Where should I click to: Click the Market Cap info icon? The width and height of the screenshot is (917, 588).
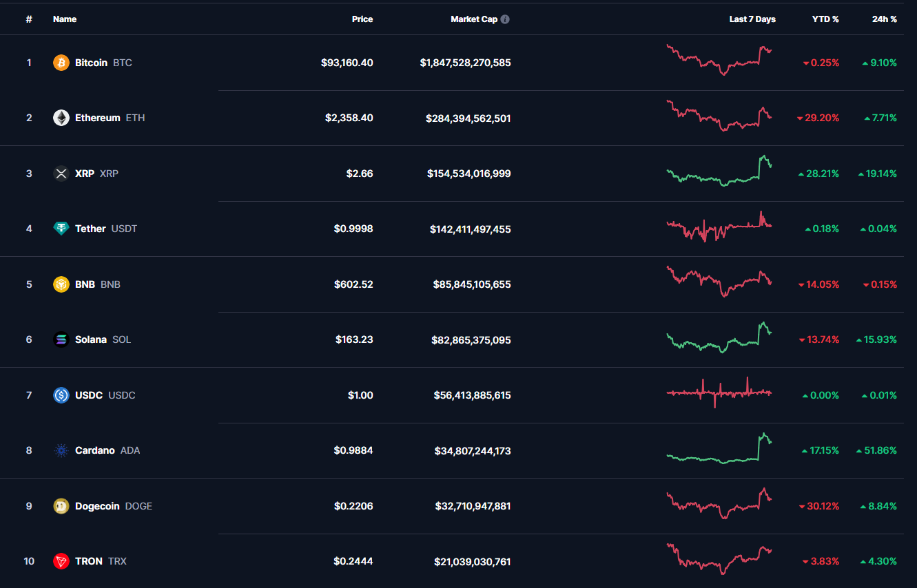pos(505,19)
